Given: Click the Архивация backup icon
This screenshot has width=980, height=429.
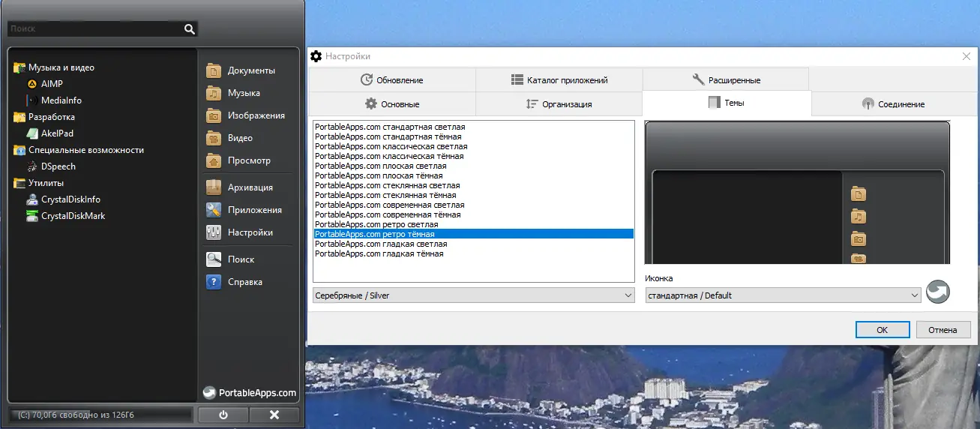Looking at the screenshot, I should (x=214, y=187).
